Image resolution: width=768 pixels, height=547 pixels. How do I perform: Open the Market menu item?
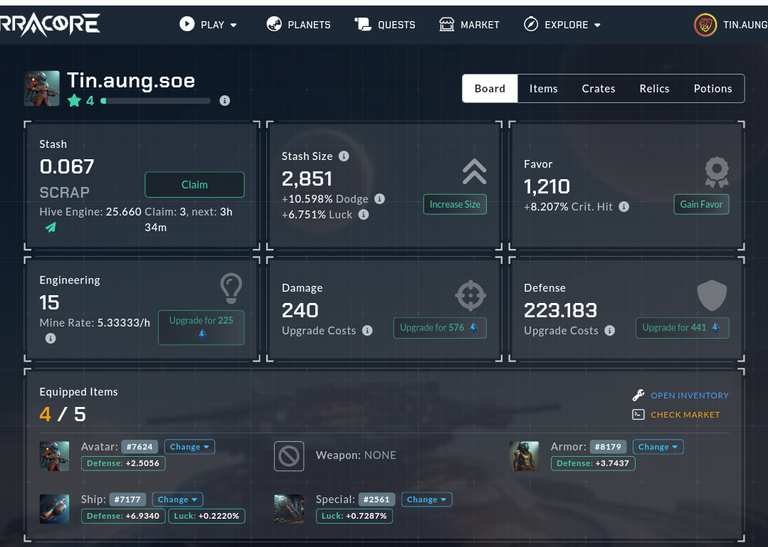coord(469,24)
